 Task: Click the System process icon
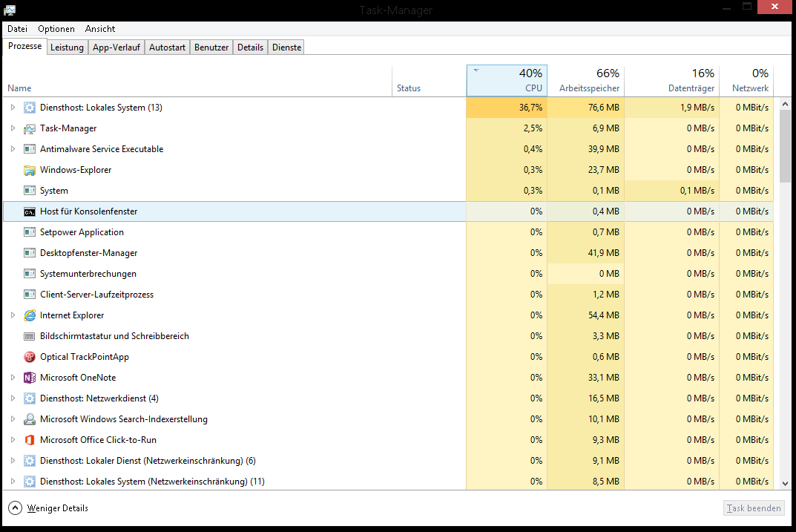[x=30, y=191]
